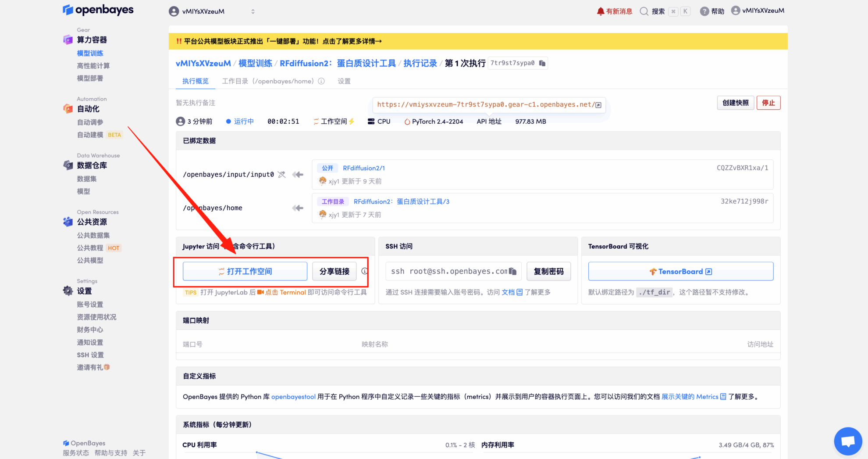Image resolution: width=868 pixels, height=459 pixels.
Task: Switch to the 工作目录 tab
Action: [x=268, y=81]
